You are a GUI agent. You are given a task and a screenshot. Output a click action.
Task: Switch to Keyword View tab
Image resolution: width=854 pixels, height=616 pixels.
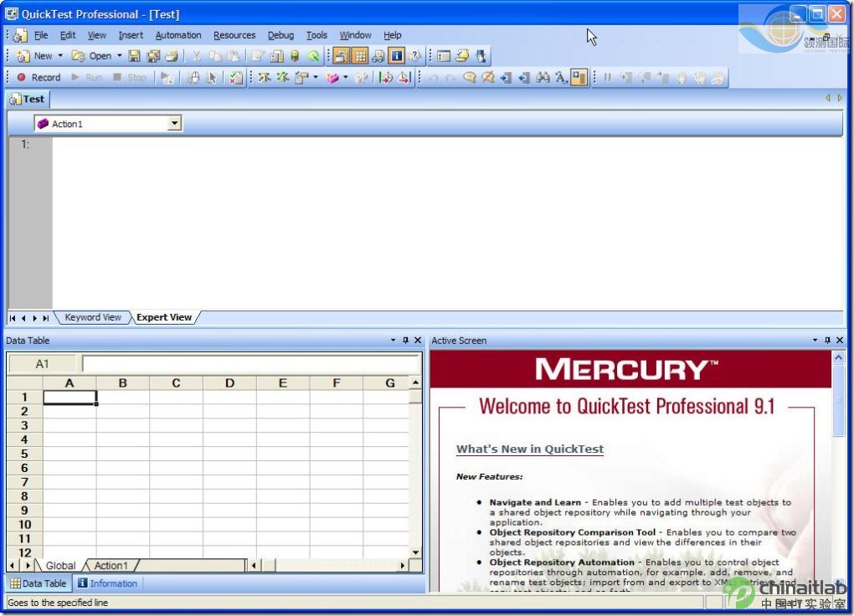pos(93,317)
